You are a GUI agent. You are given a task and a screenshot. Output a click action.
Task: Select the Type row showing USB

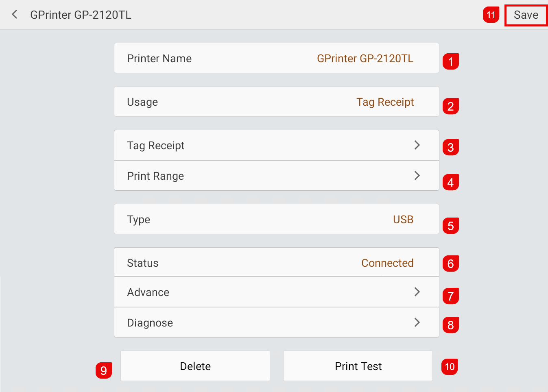click(x=277, y=219)
